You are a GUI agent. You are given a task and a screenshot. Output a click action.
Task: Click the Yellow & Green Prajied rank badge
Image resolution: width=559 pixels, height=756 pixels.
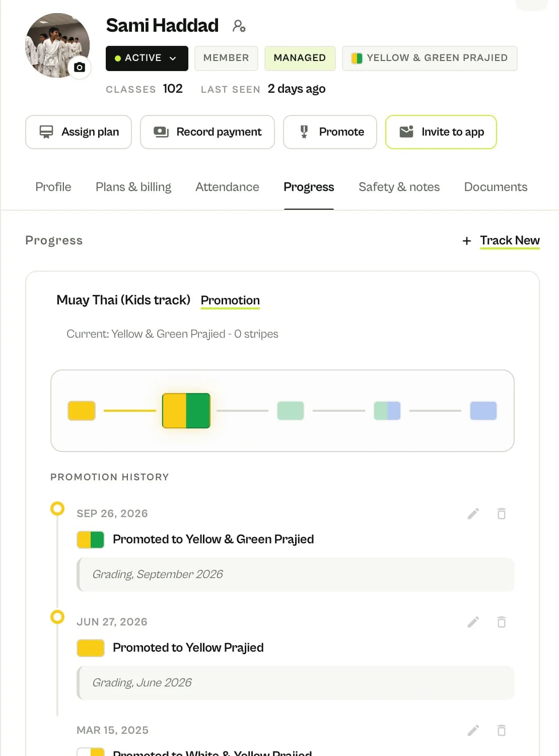tap(430, 58)
